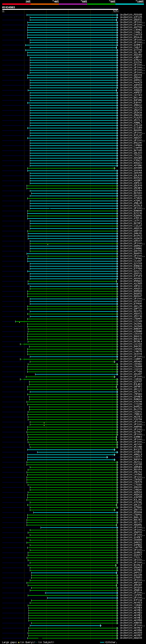Open hit UniRef100_Q16US7

pyautogui.click(x=131, y=555)
